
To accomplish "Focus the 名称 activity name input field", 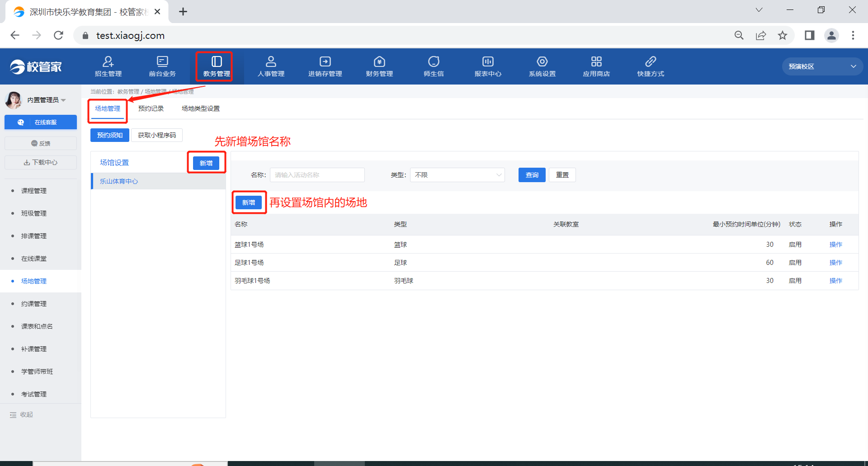I will [x=317, y=175].
